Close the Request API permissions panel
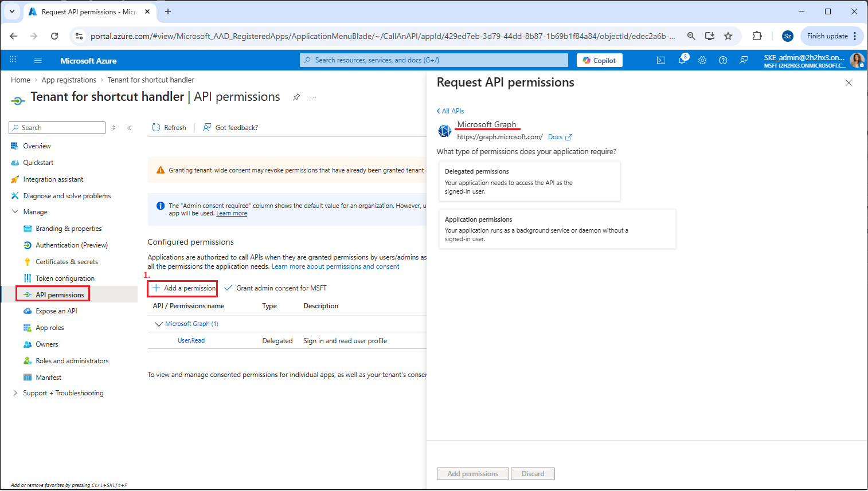Image resolution: width=868 pixels, height=491 pixels. click(x=849, y=83)
